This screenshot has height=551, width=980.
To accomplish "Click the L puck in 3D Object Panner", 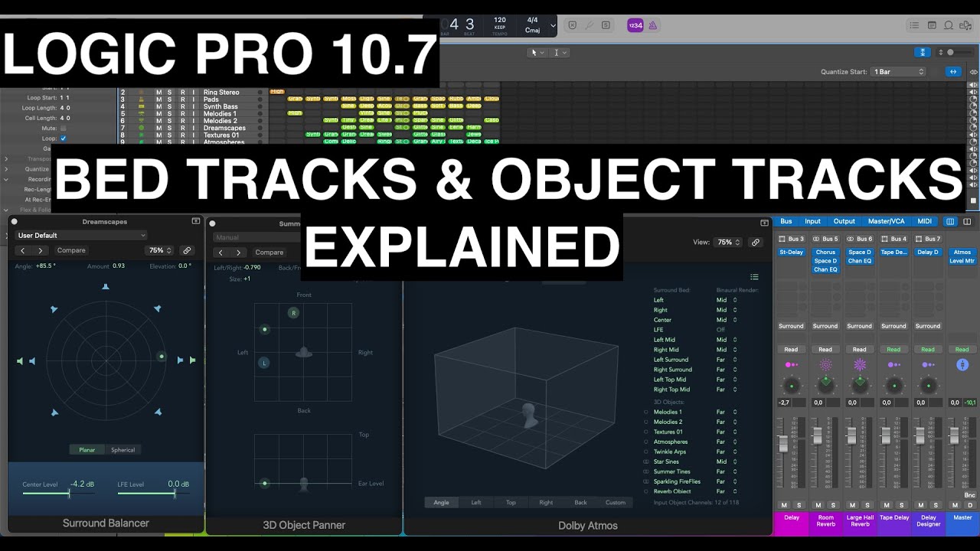I will 263,363.
